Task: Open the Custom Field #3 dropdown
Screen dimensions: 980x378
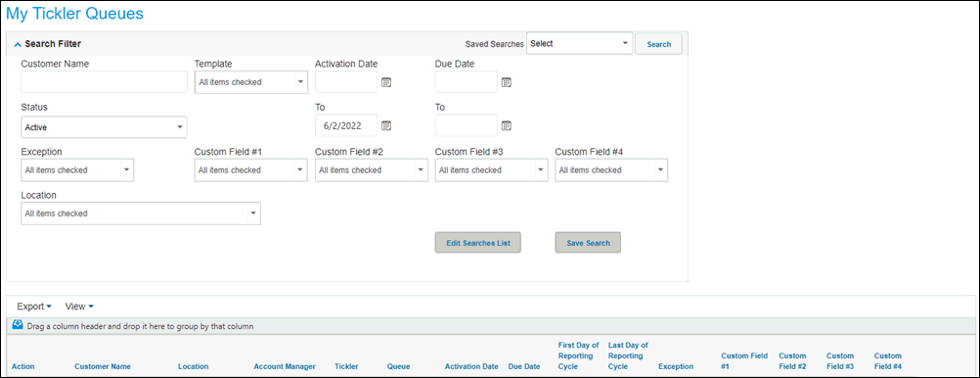Action: [x=491, y=169]
